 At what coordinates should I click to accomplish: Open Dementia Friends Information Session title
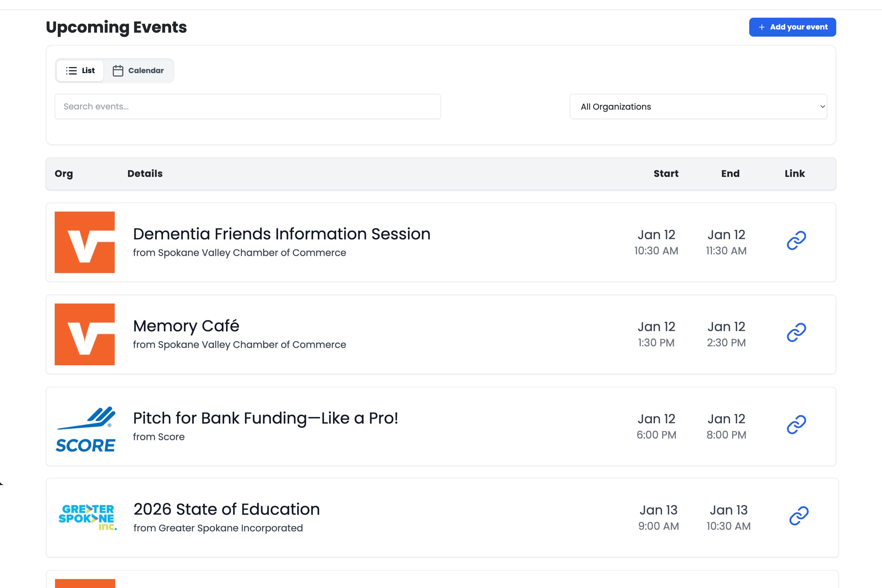[x=282, y=234]
